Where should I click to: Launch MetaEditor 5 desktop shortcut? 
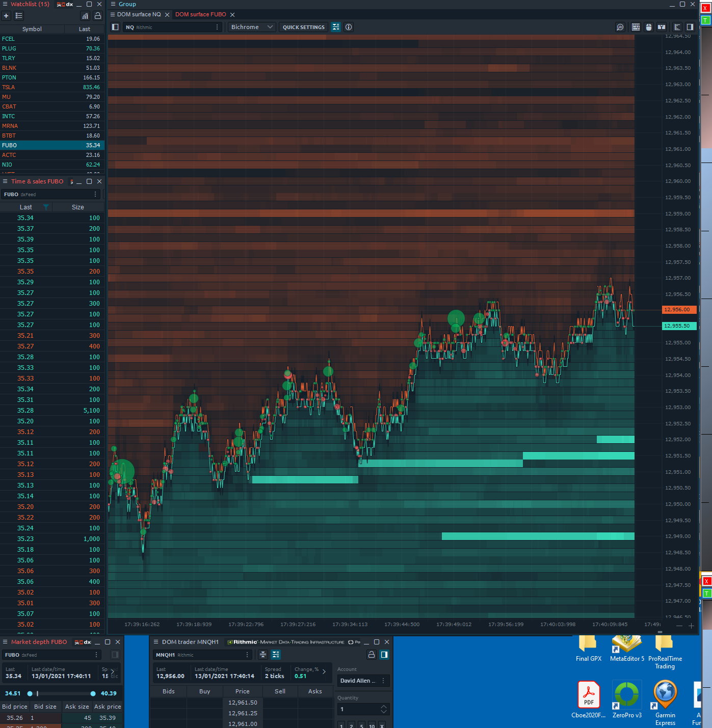click(x=627, y=649)
